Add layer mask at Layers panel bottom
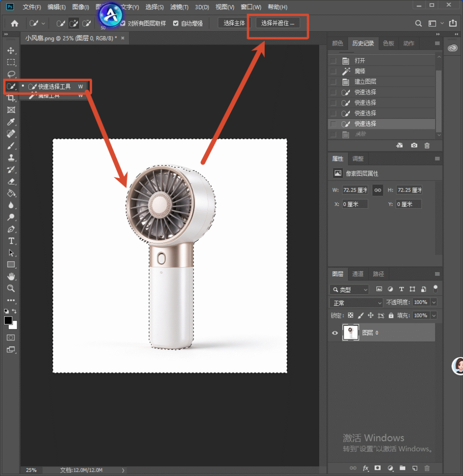 [x=378, y=468]
